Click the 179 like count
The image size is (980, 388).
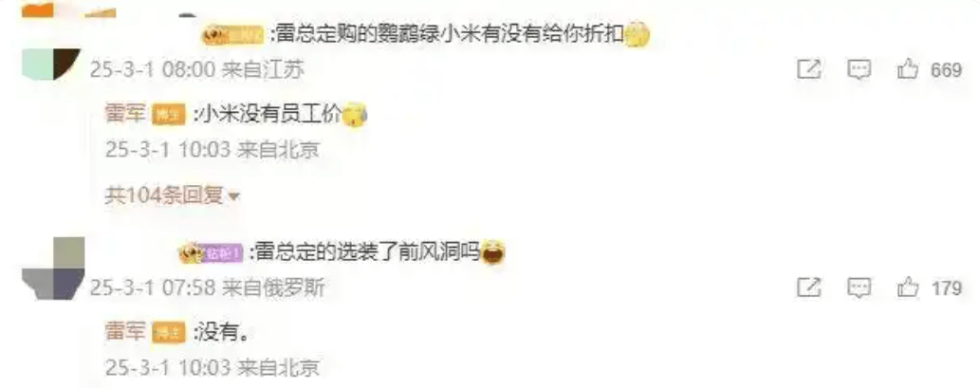coord(946,288)
